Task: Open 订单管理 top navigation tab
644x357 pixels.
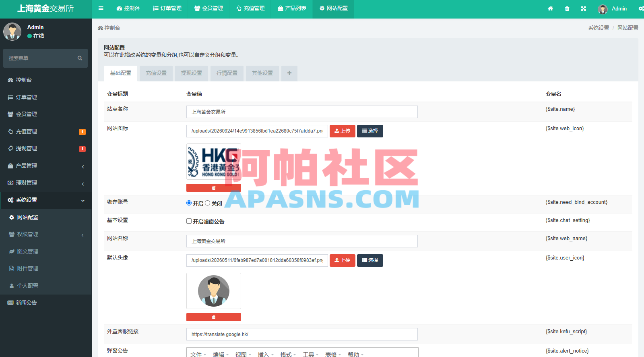Action: [167, 8]
